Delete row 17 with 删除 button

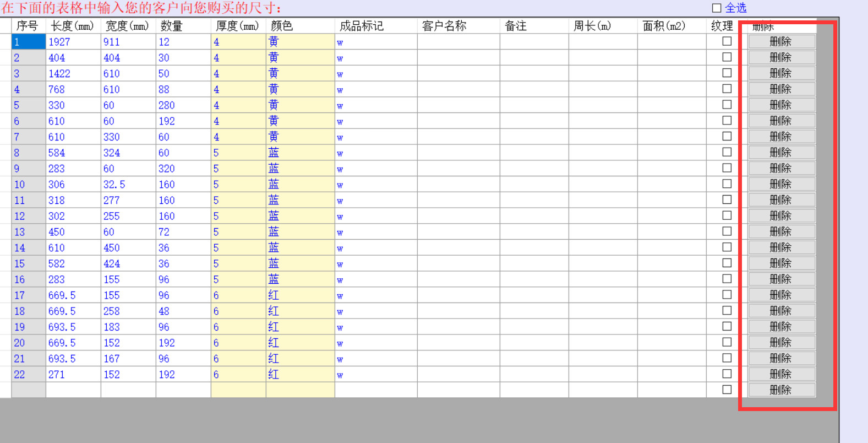[782, 295]
